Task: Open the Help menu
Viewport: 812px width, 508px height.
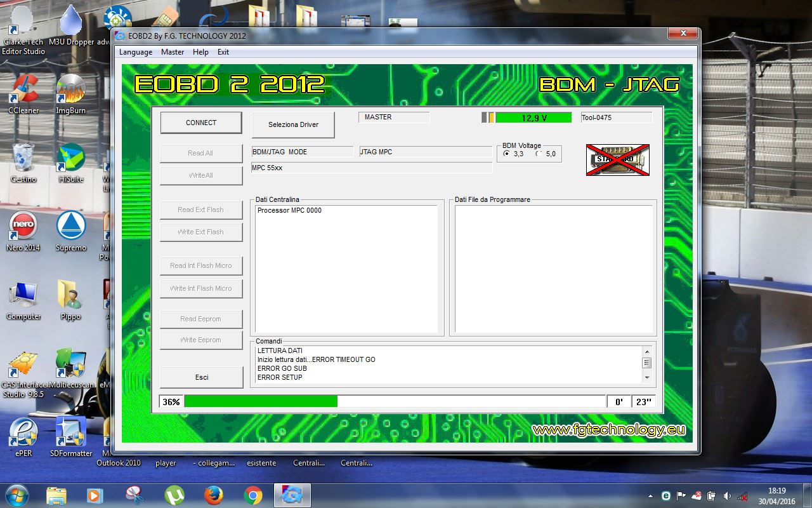Action: [x=200, y=52]
